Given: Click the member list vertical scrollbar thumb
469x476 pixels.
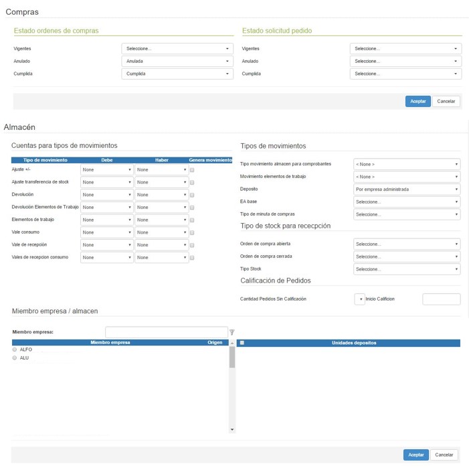Looking at the screenshot, I should (x=232, y=358).
